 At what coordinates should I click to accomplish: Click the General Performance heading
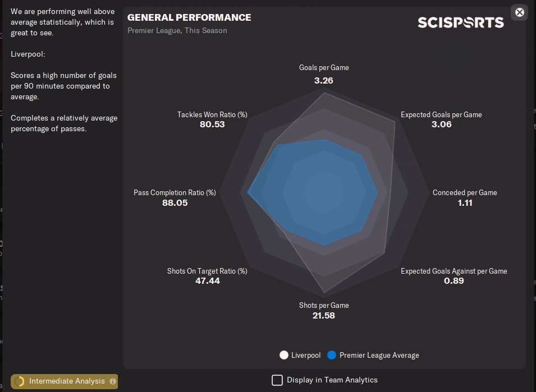pyautogui.click(x=189, y=17)
